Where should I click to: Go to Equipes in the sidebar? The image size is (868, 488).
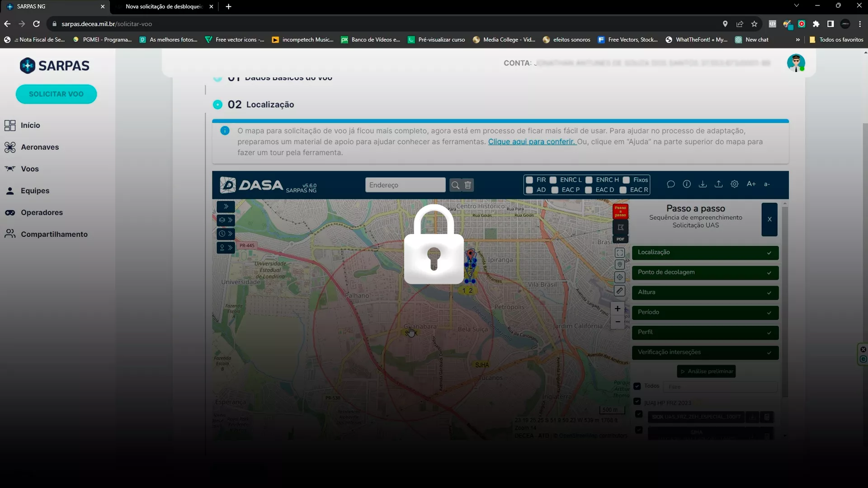tap(35, 191)
